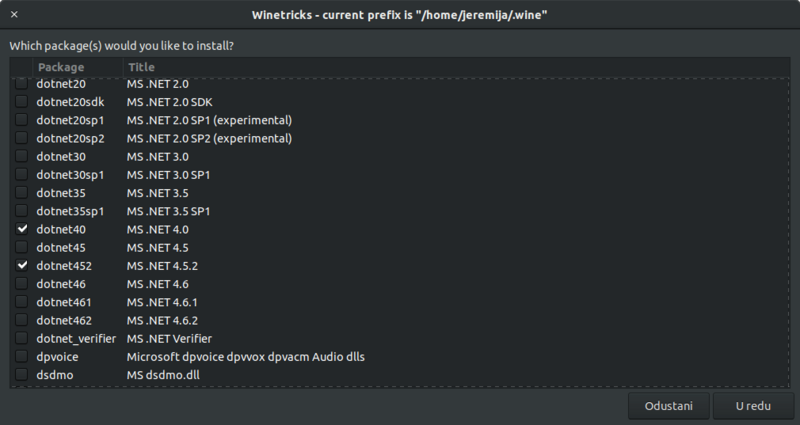
Task: Click the 'dotnet46' package name
Action: [61, 284]
